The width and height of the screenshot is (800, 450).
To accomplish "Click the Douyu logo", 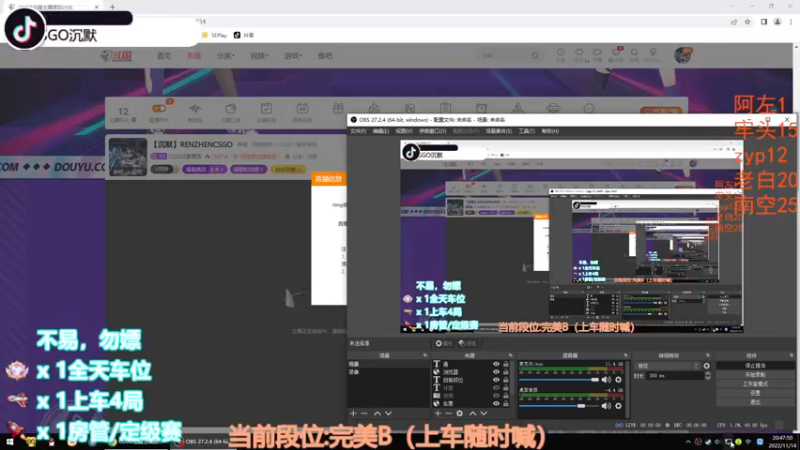I will click(x=117, y=56).
